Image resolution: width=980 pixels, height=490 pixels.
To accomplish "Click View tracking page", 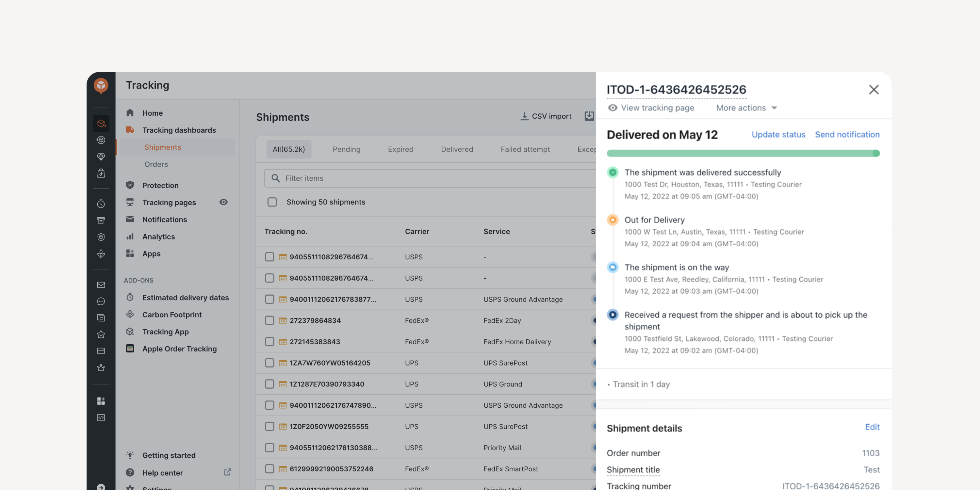I will [651, 108].
